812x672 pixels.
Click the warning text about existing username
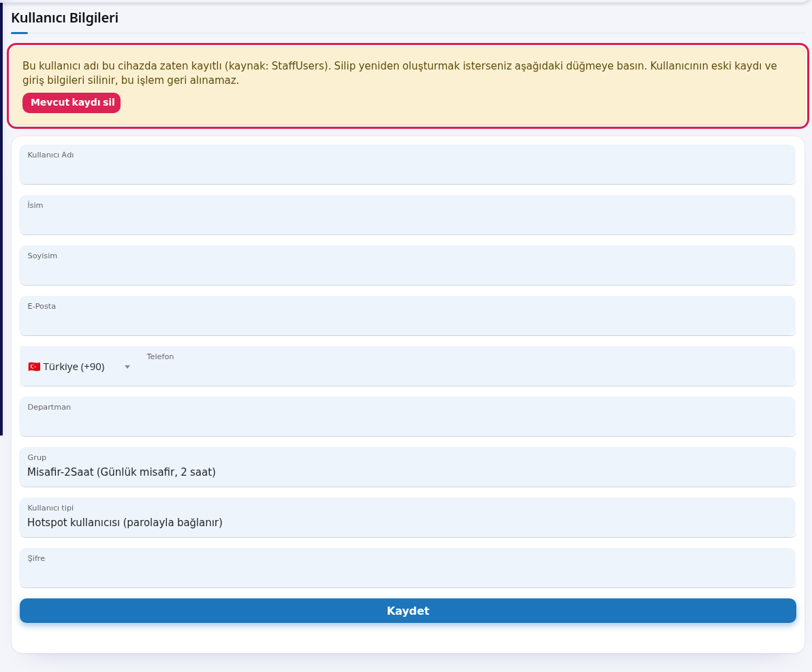(399, 73)
